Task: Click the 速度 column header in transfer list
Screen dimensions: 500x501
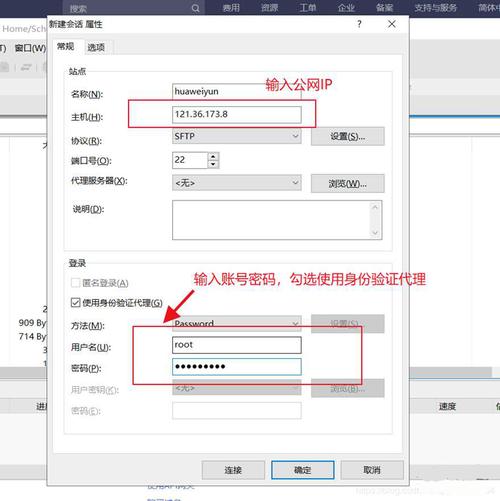Action: tap(447, 406)
